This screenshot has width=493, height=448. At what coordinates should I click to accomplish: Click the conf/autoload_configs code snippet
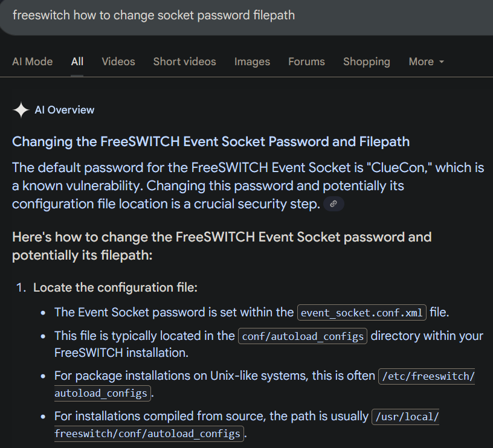point(303,336)
